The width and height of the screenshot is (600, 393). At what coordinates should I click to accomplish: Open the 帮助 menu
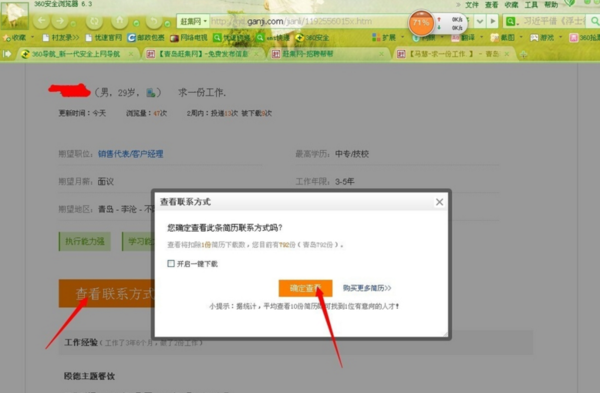tap(551, 5)
